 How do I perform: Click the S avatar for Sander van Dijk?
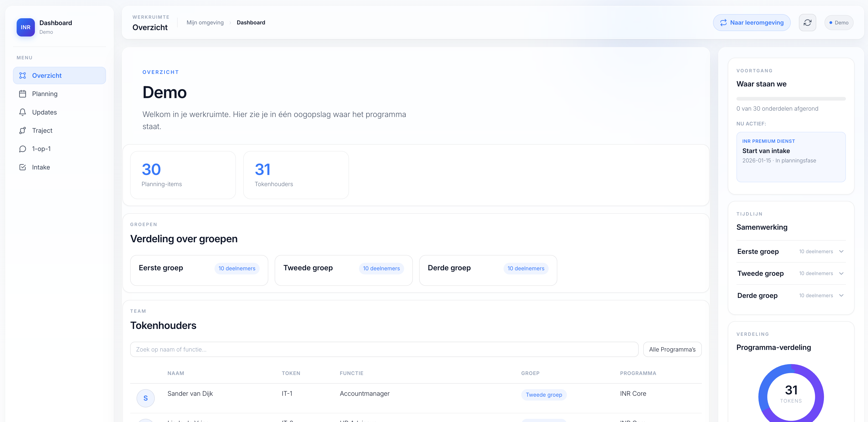tap(146, 398)
